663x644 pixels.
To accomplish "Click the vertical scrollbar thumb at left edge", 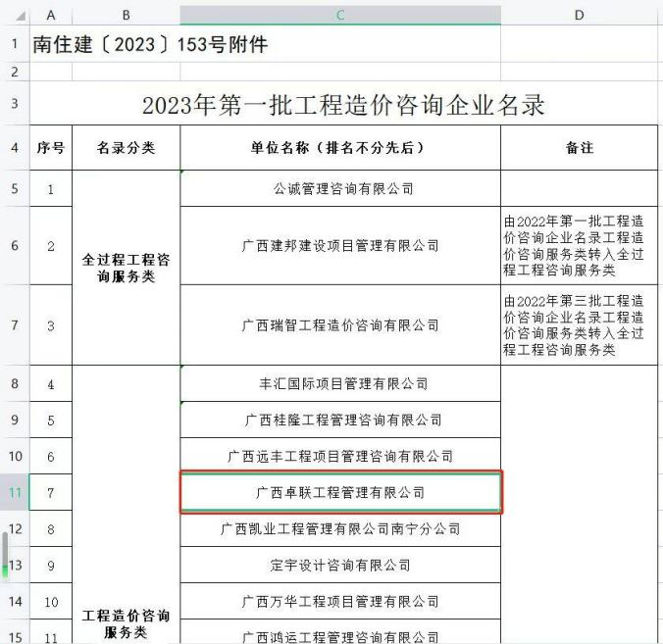I will pos(5,555).
